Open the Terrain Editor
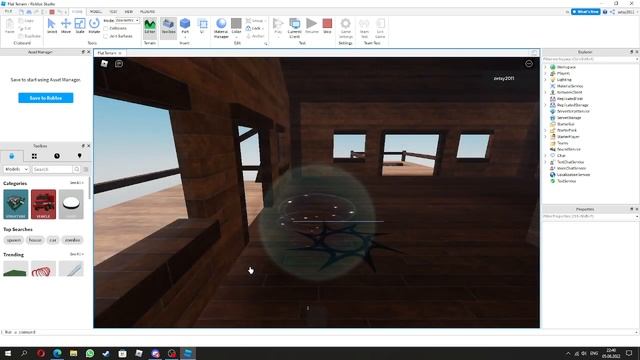Image resolution: width=640 pixels, height=360 pixels. click(x=150, y=27)
